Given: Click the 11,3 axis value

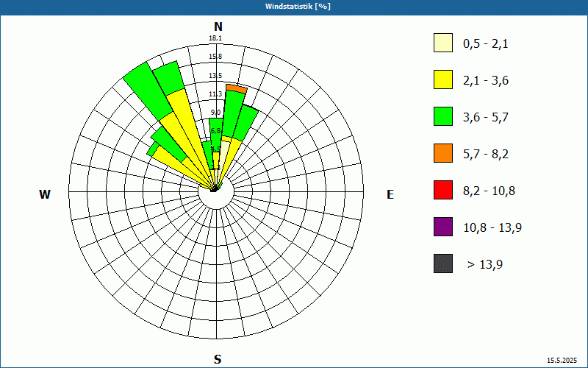Looking at the screenshot, I should click(215, 94).
